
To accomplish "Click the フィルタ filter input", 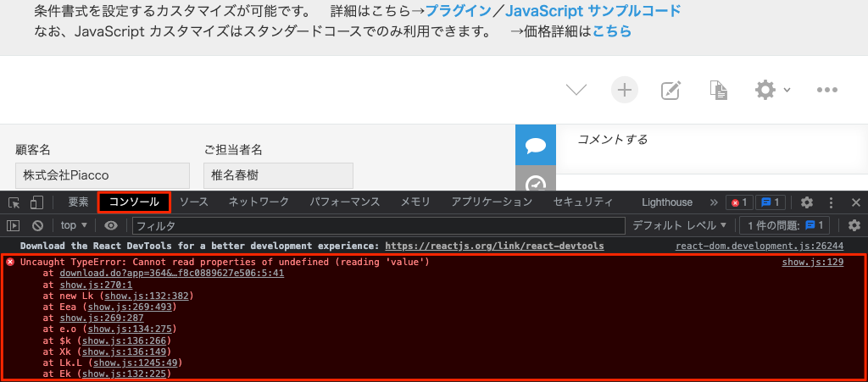I will point(378,225).
